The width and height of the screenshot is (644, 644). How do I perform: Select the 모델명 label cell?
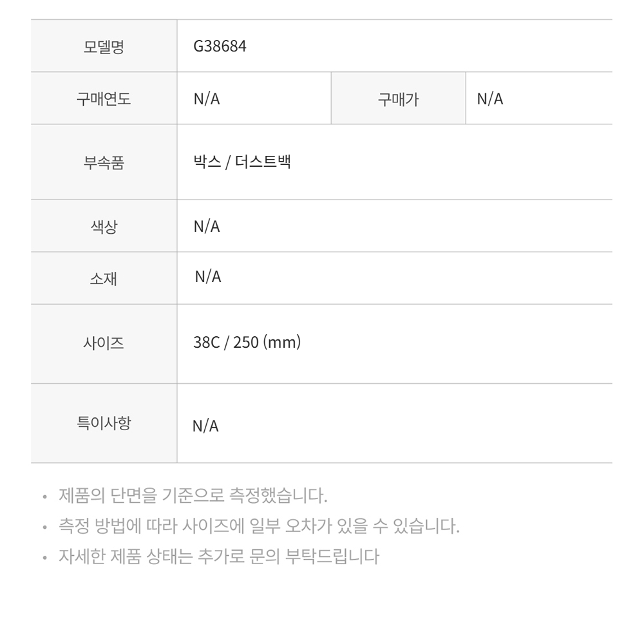104,46
